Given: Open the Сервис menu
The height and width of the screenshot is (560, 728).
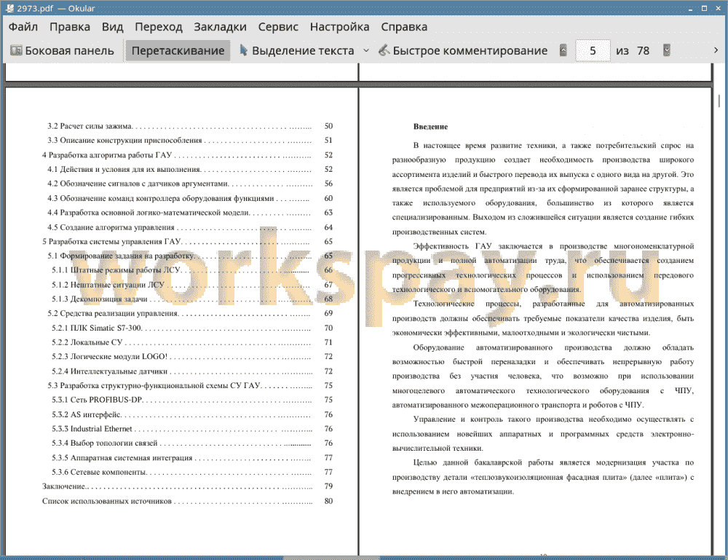Looking at the screenshot, I should (x=278, y=27).
